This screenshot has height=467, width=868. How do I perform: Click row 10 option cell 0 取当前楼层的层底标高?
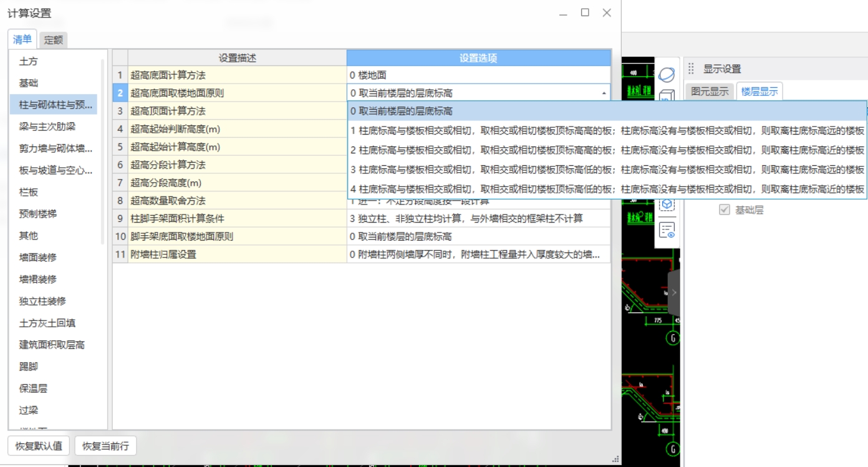(479, 236)
